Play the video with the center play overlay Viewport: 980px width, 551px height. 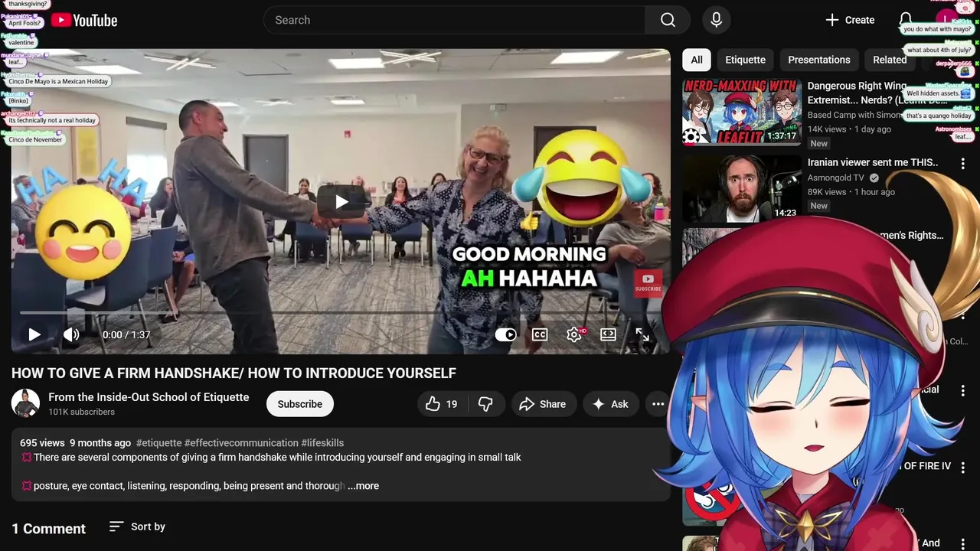(x=341, y=201)
